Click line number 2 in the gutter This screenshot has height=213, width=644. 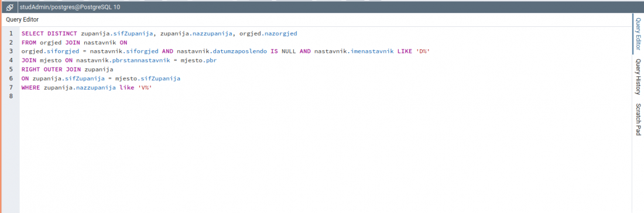(11, 42)
